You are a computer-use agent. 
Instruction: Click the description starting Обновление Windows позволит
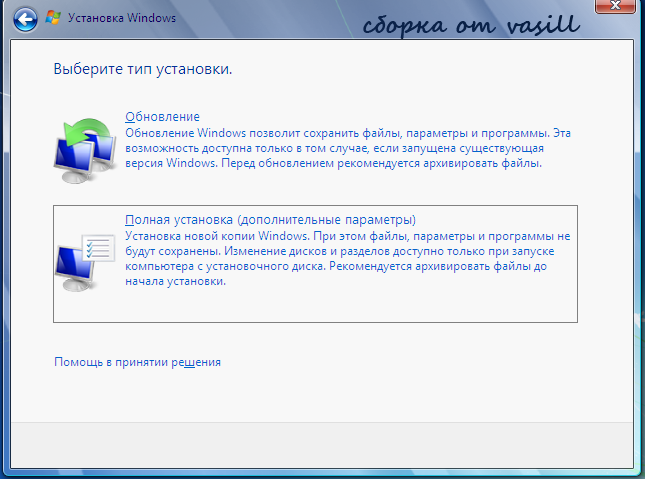pos(348,148)
